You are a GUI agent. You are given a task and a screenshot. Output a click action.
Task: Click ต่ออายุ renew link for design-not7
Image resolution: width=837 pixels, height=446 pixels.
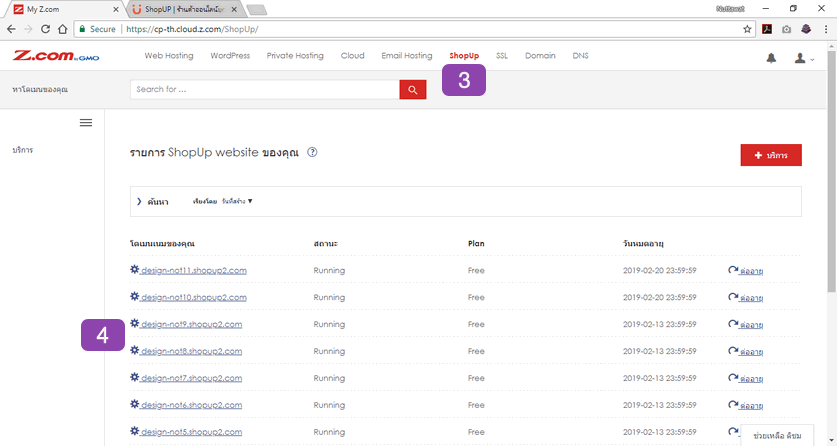pos(752,379)
